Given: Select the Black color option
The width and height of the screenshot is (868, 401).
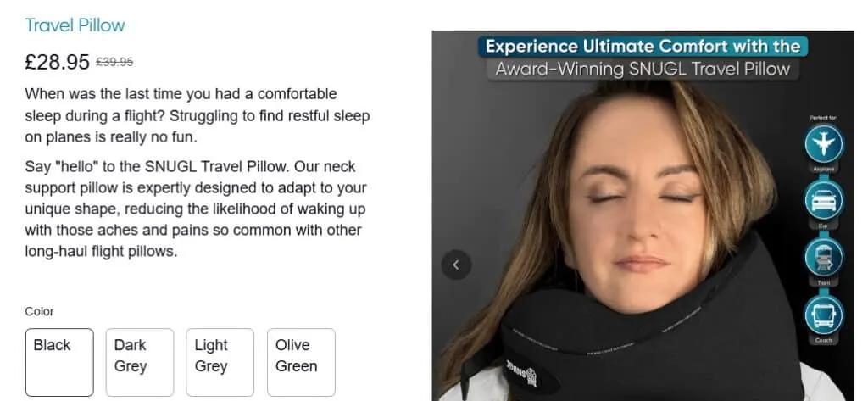Looking at the screenshot, I should point(59,362).
